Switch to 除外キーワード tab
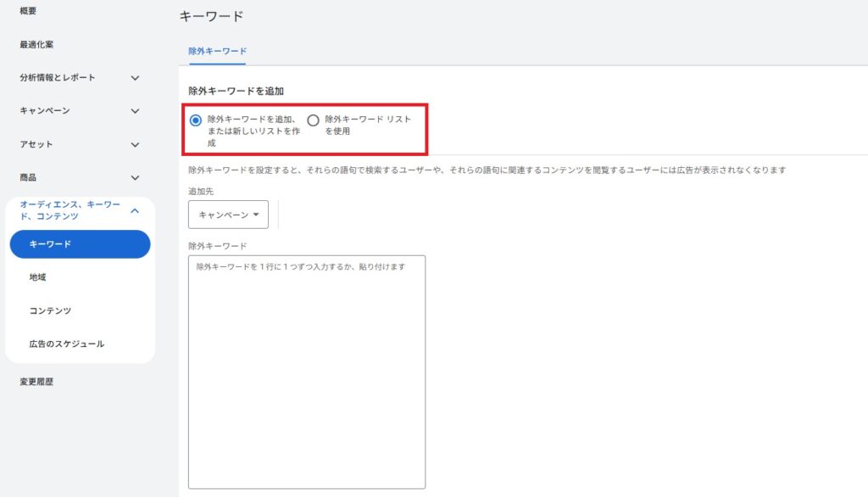Image resolution: width=868 pixels, height=497 pixels. (x=218, y=51)
